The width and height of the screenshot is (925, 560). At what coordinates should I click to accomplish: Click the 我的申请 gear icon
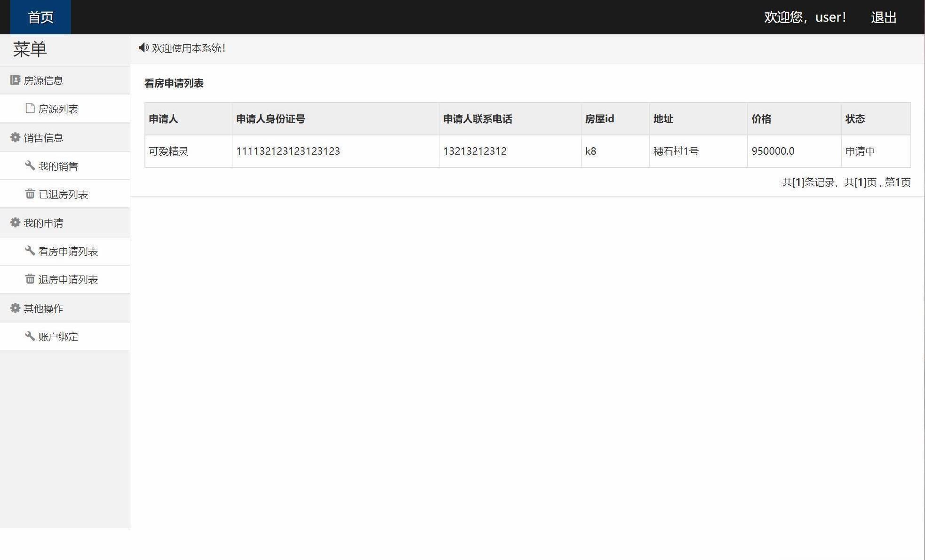tap(15, 222)
